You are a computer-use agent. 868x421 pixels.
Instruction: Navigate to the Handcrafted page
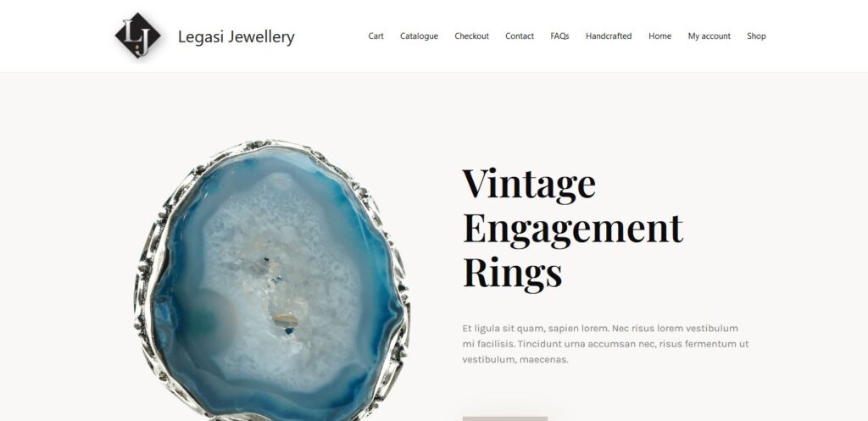click(x=609, y=36)
